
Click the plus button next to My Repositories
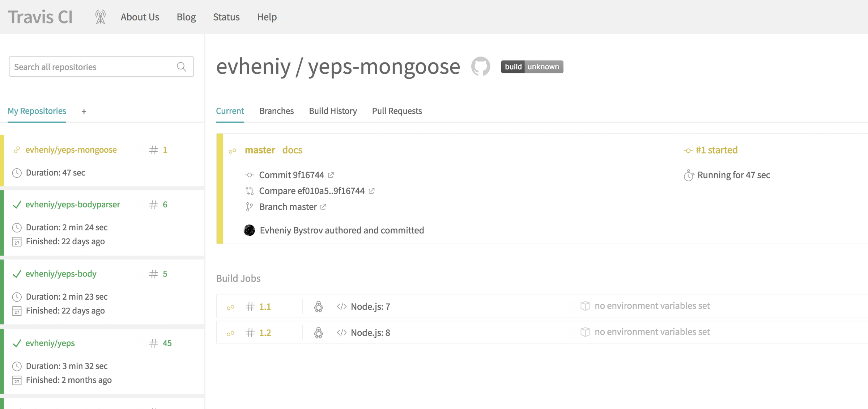84,111
